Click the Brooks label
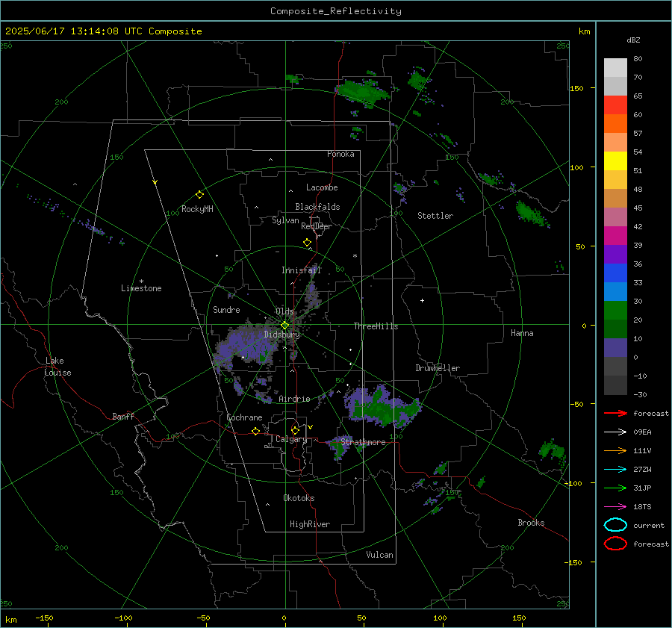The image size is (672, 628). coord(531,523)
